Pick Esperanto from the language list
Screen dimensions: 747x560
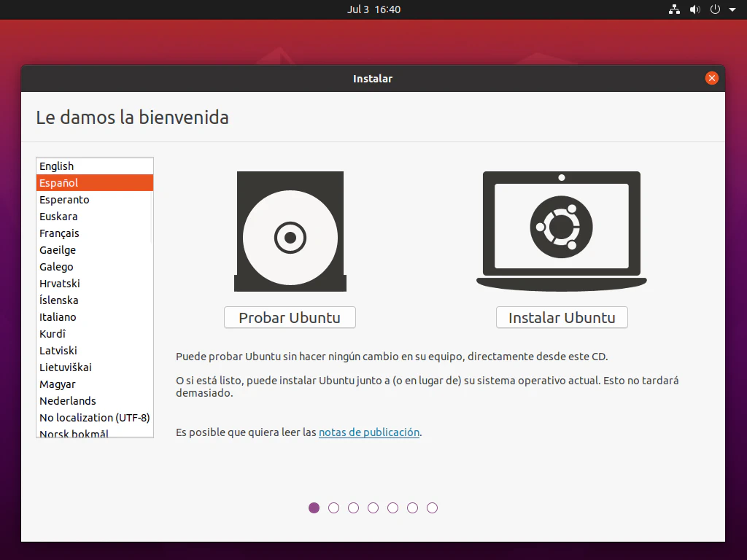[x=64, y=200]
